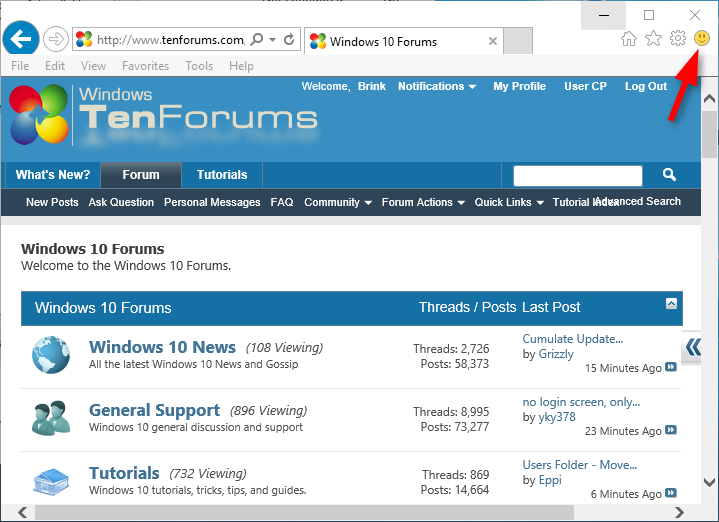Click the Refresh page icon

289,39
